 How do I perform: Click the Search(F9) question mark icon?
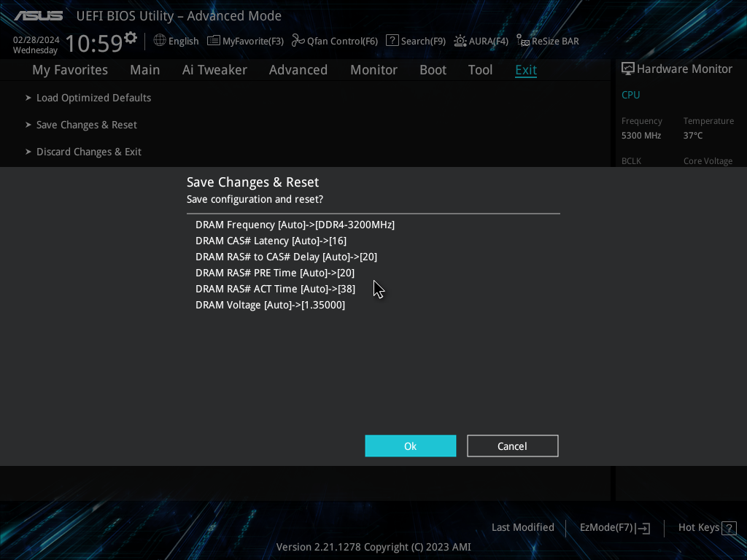click(x=392, y=41)
